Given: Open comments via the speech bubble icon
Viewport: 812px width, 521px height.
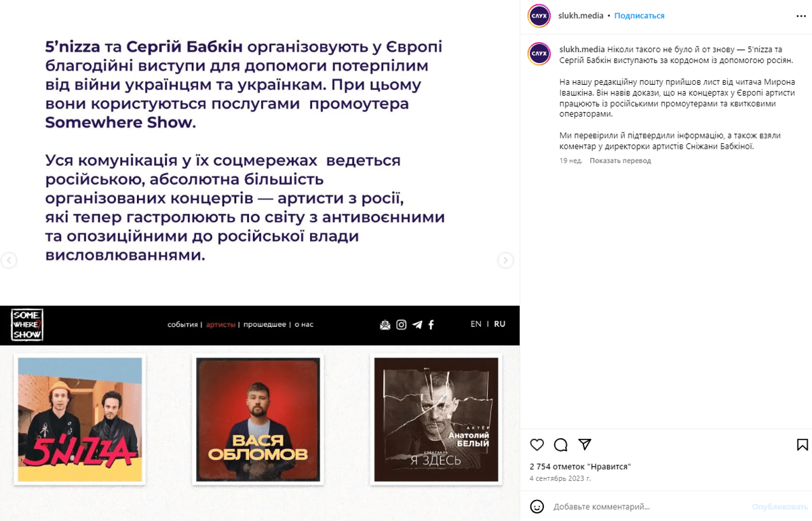Looking at the screenshot, I should (x=560, y=444).
